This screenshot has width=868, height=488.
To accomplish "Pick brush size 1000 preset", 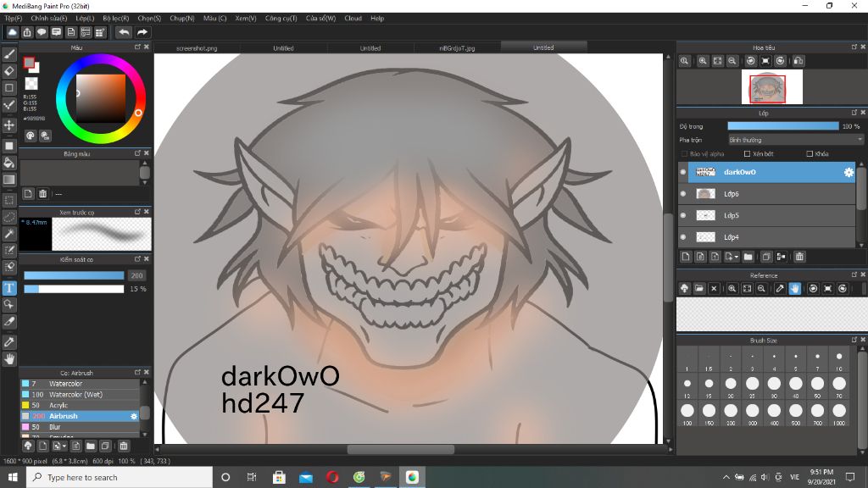I will (839, 413).
